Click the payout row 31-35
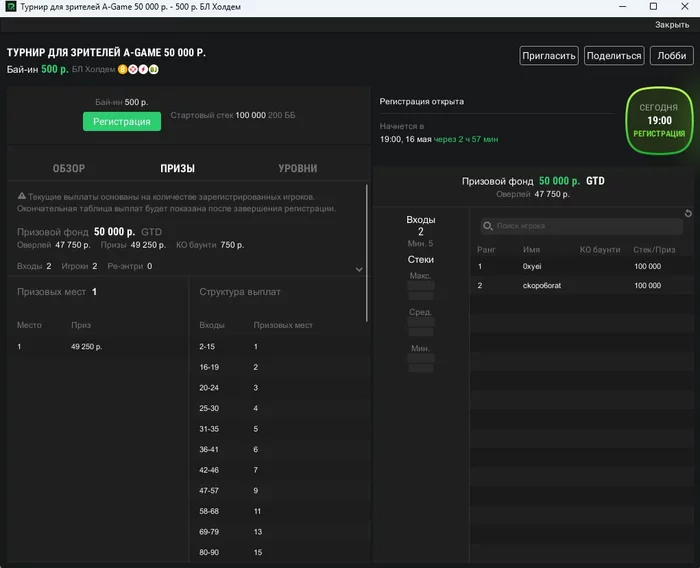Viewport: 700px width, 568px height. click(279, 429)
